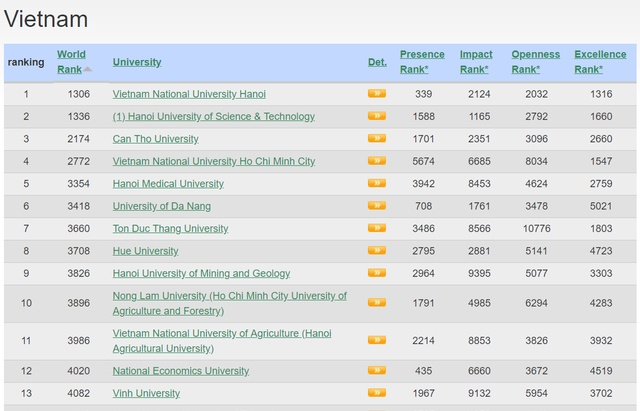This screenshot has width=640, height=411.
Task: Open details icon for Vietnam National University Hanoi
Action: (377, 93)
